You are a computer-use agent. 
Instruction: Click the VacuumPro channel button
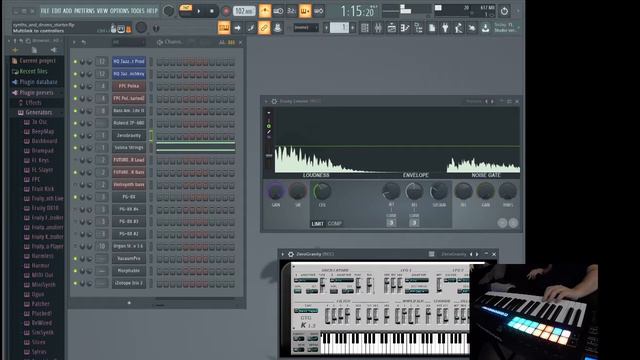point(129,259)
